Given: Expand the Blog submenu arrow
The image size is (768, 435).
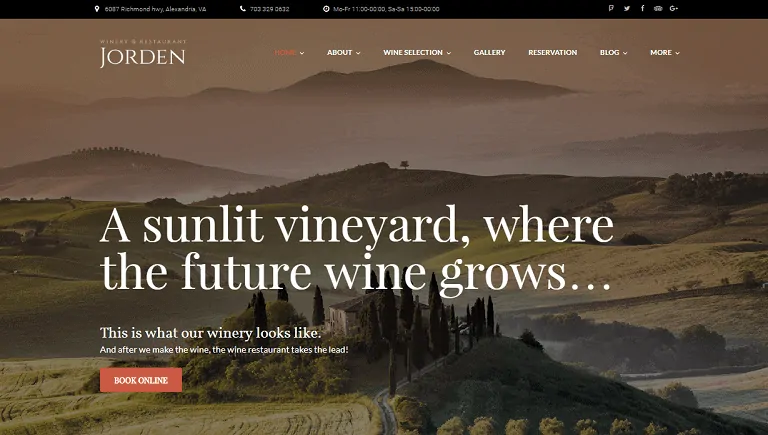Looking at the screenshot, I should tap(625, 53).
